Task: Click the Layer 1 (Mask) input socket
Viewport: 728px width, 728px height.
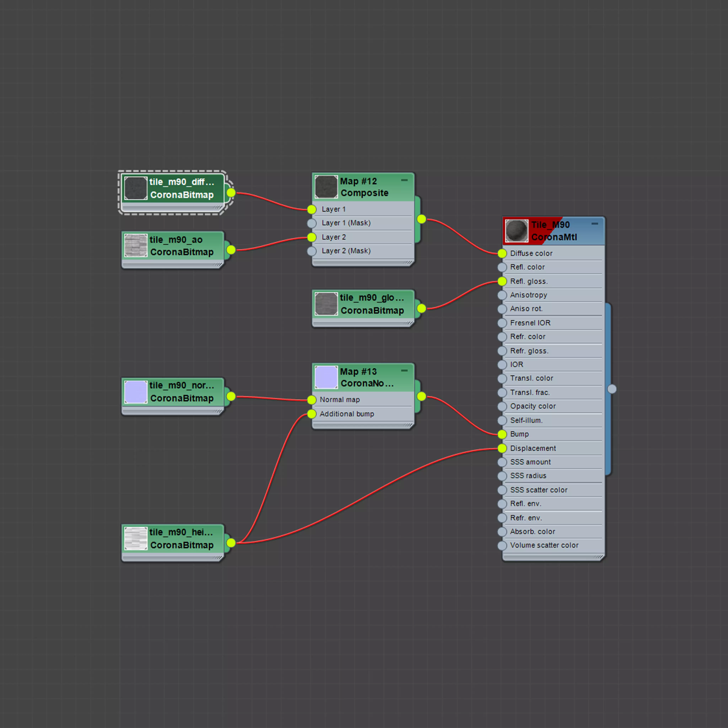Action: [312, 223]
